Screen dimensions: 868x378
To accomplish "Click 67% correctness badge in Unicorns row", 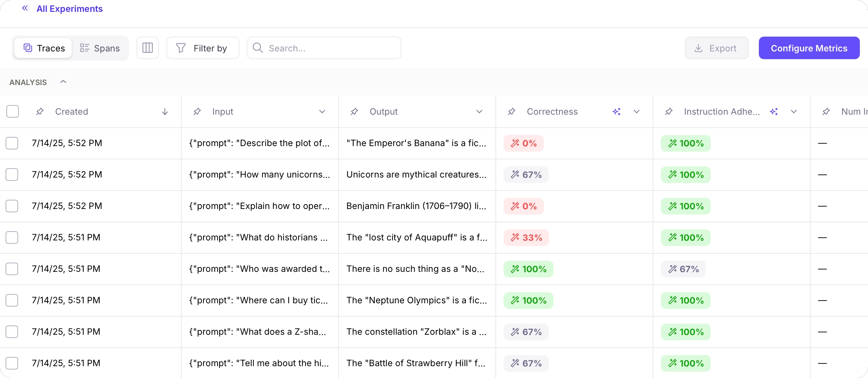I will pos(526,175).
